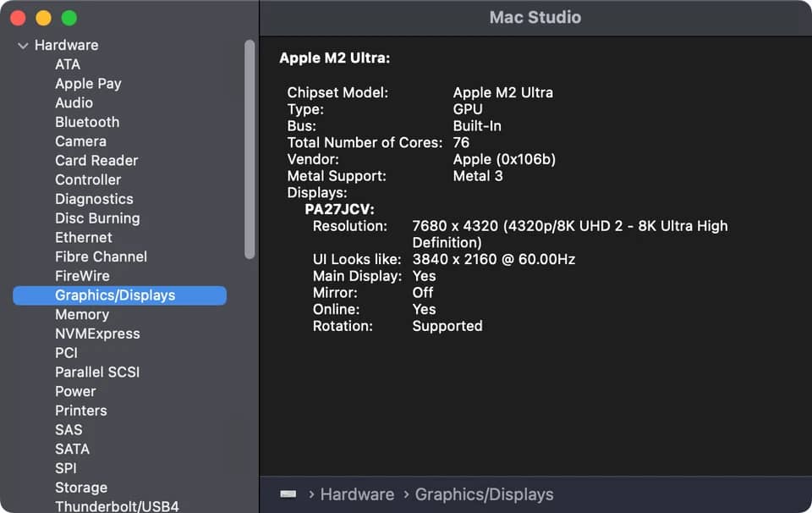Click the Online value Yes
Viewport: 812px width, 513px height.
(424, 309)
